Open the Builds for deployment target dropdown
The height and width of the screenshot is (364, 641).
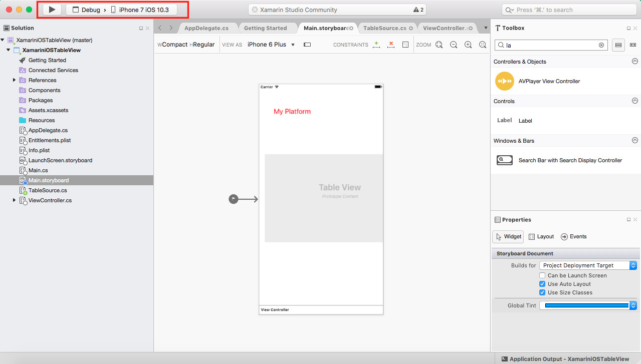tap(587, 265)
